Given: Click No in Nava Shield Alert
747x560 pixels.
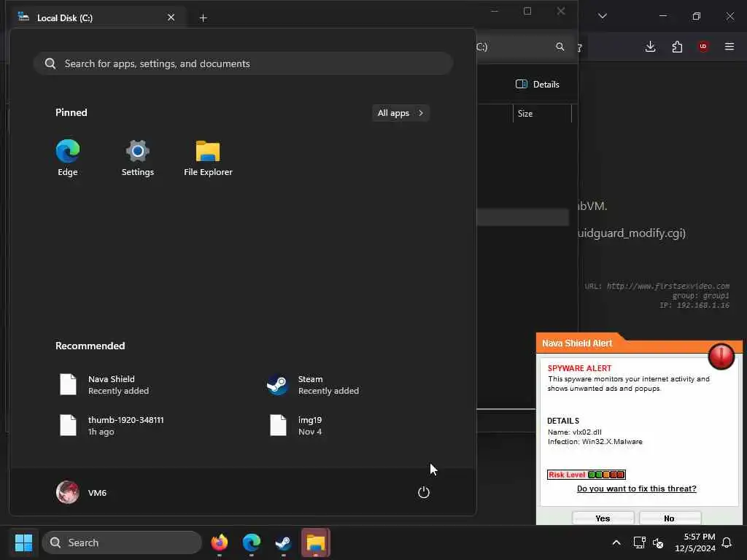Looking at the screenshot, I should (x=670, y=518).
